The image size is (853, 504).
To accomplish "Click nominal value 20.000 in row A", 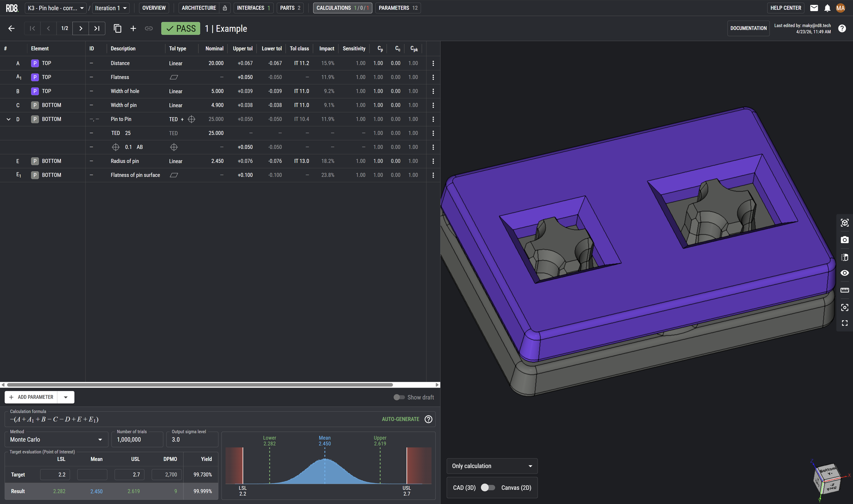I will tap(216, 63).
